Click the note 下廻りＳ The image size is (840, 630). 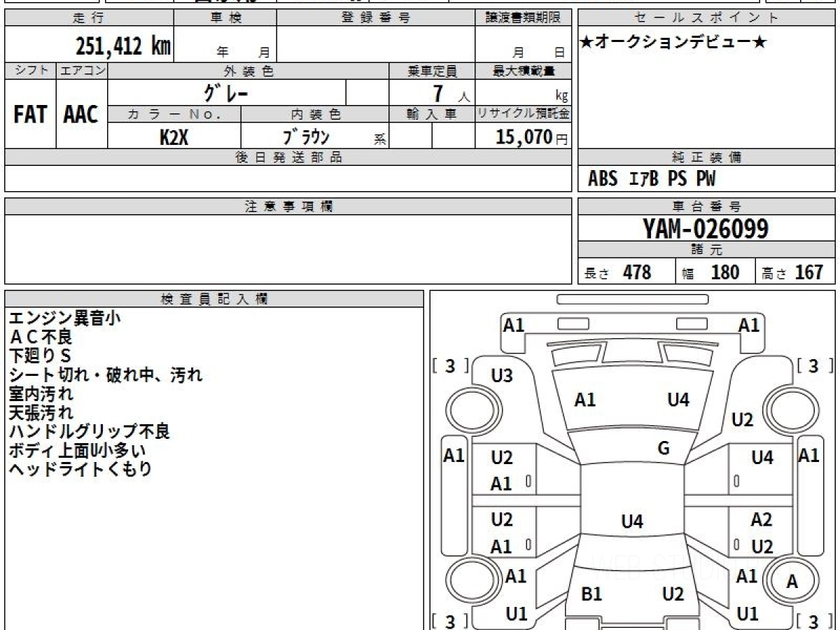(41, 356)
